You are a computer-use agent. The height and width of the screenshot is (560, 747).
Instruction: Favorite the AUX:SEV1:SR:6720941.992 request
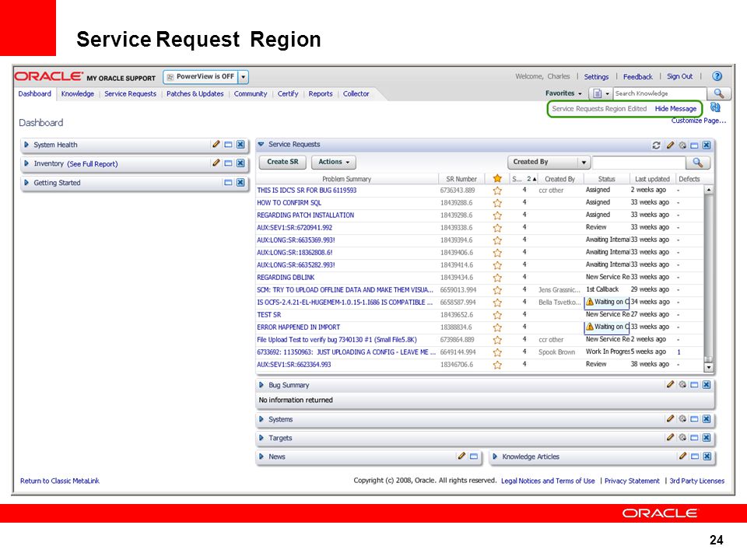(x=497, y=228)
